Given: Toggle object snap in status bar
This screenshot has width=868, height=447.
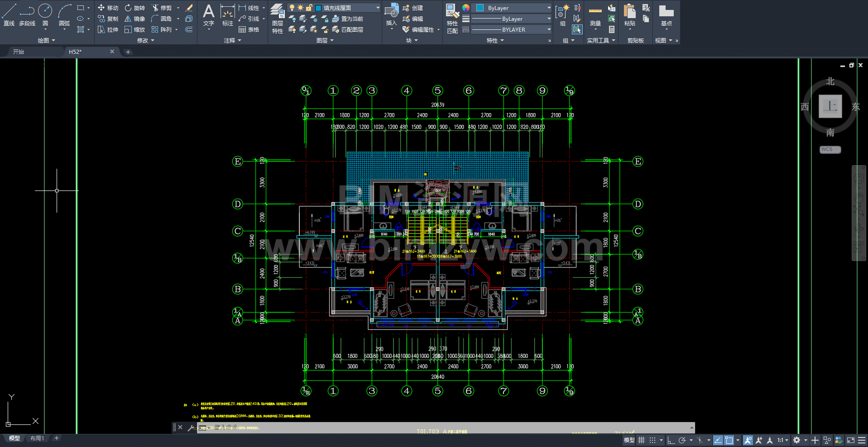Looking at the screenshot, I should [x=729, y=440].
